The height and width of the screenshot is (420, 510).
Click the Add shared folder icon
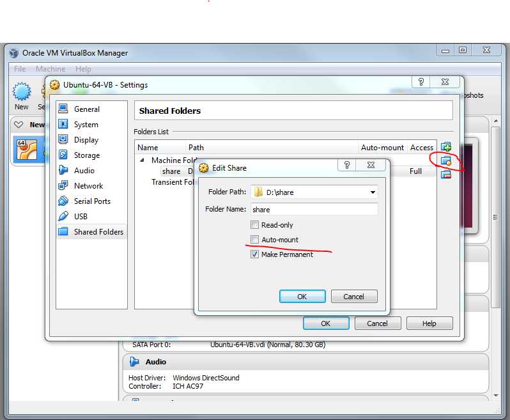tap(446, 147)
